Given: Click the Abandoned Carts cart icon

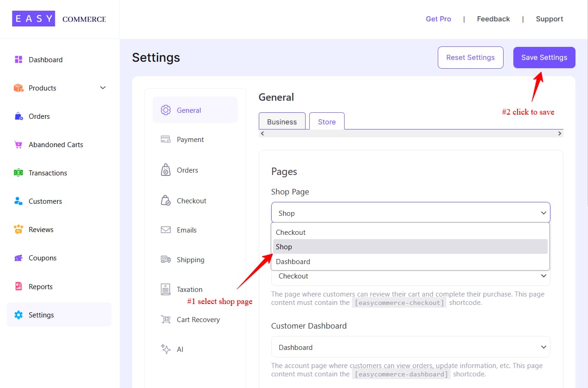Looking at the screenshot, I should tap(18, 144).
